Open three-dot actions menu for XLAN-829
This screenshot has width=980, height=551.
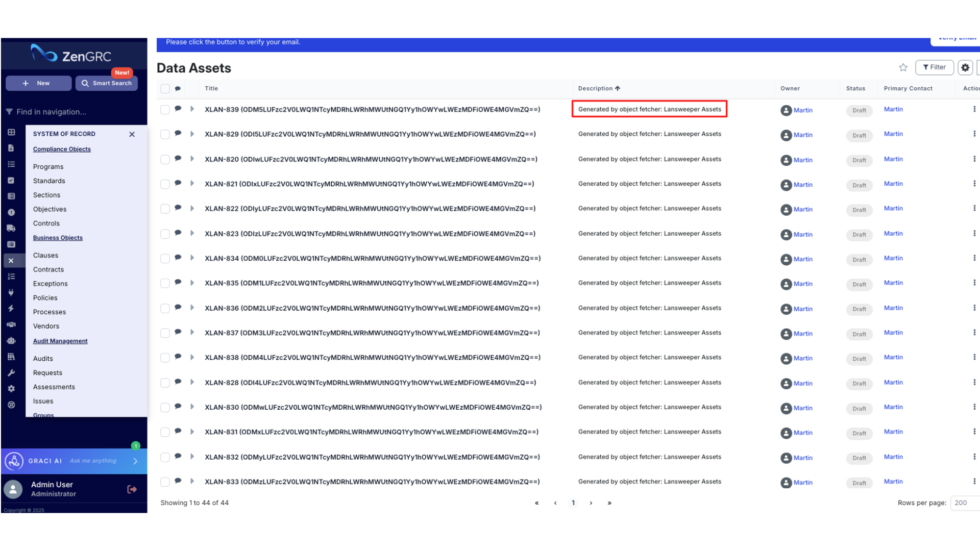[974, 134]
